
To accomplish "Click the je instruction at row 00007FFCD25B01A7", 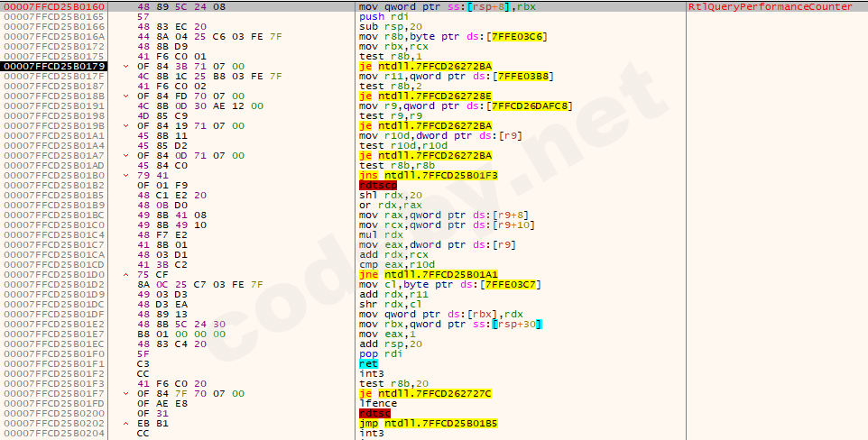I will pyautogui.click(x=425, y=156).
